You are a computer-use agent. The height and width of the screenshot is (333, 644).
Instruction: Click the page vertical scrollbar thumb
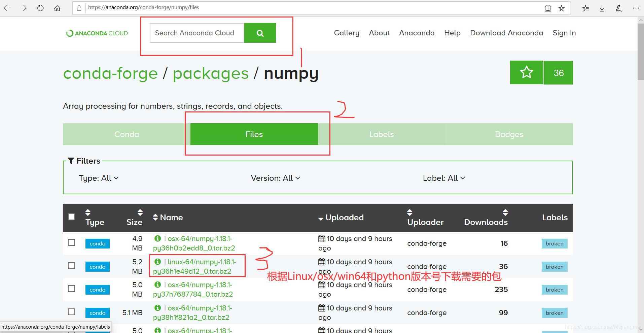coord(641,52)
